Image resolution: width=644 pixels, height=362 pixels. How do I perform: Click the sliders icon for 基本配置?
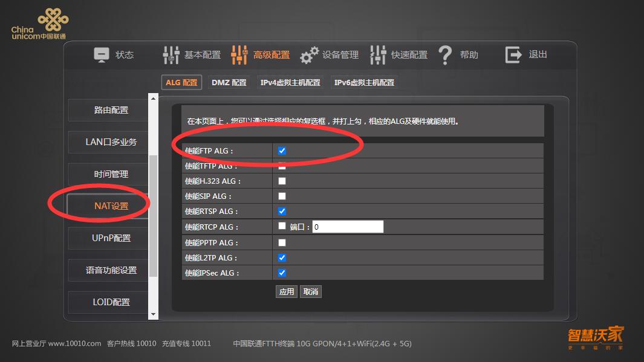171,55
